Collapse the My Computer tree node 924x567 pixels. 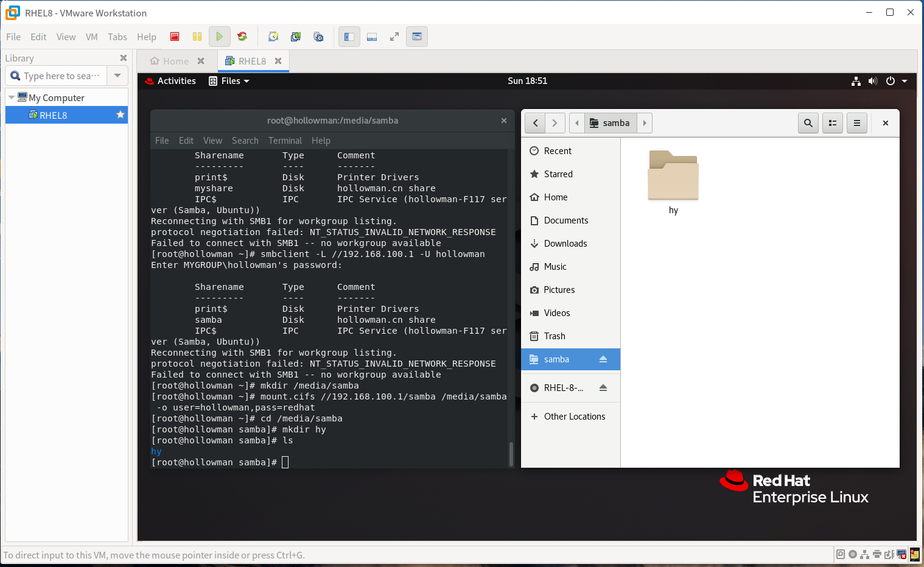tap(12, 97)
